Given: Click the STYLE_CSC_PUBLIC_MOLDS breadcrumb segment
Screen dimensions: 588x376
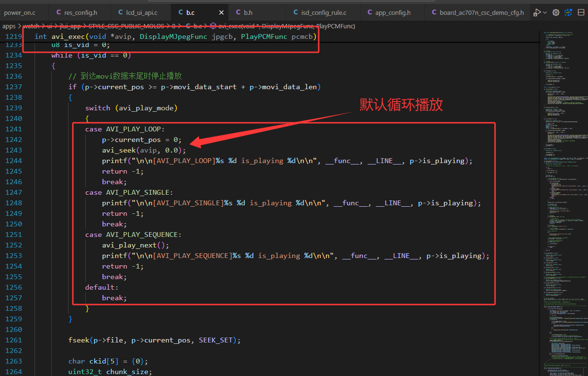Looking at the screenshot, I should 126,26.
